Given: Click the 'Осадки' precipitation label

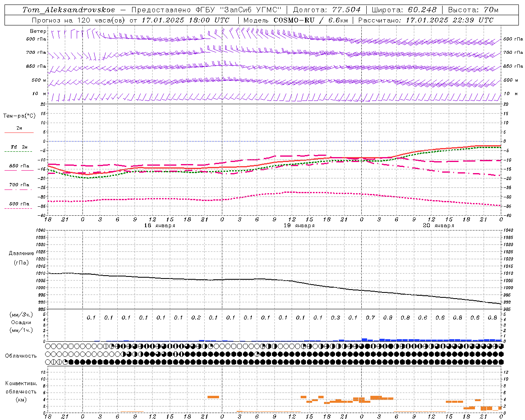Looking at the screenshot, I should [21, 322].
